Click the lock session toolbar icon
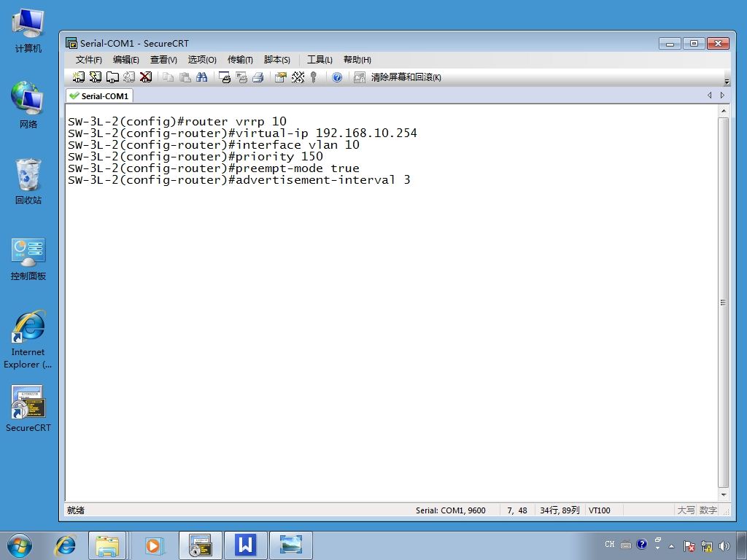Screen dimensions: 747x560 click(x=359, y=77)
